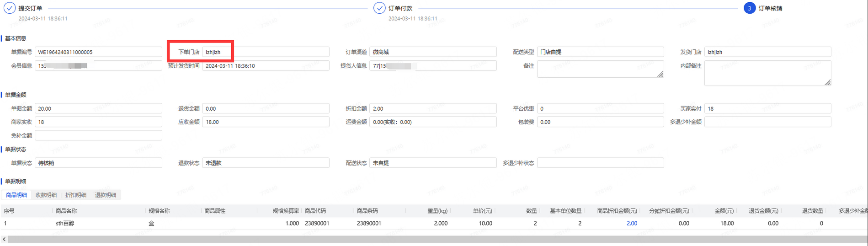The height and width of the screenshot is (246, 868).
Task: Click the 订单核销 step label
Action: (x=771, y=8)
